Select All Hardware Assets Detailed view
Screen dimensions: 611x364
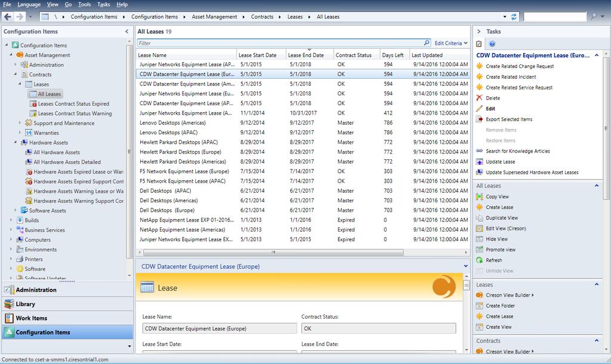click(x=67, y=162)
